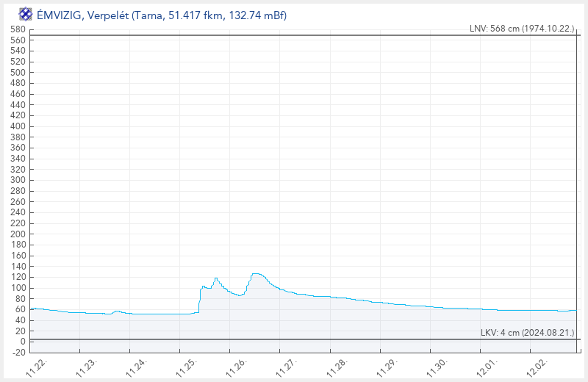Select the 11.28. date tick label
The width and height of the screenshot is (588, 382).
[338, 367]
